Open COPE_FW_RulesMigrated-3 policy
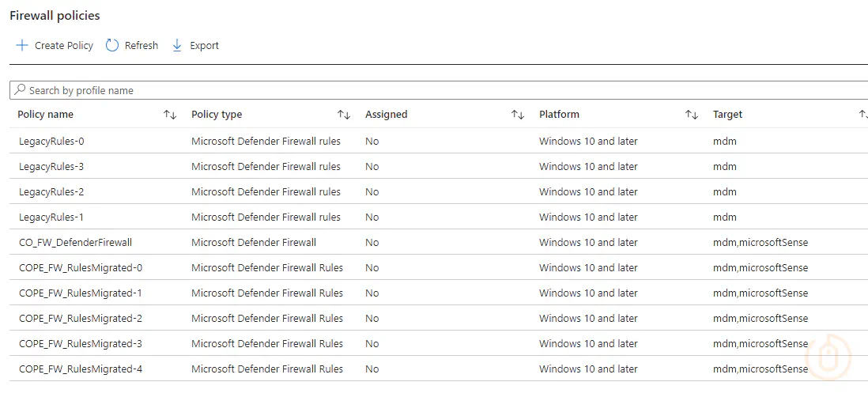 tap(80, 344)
